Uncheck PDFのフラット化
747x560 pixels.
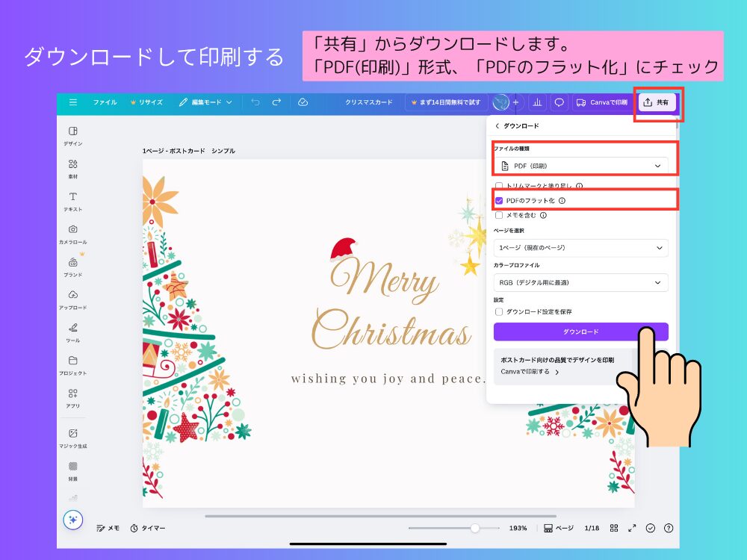coord(500,200)
